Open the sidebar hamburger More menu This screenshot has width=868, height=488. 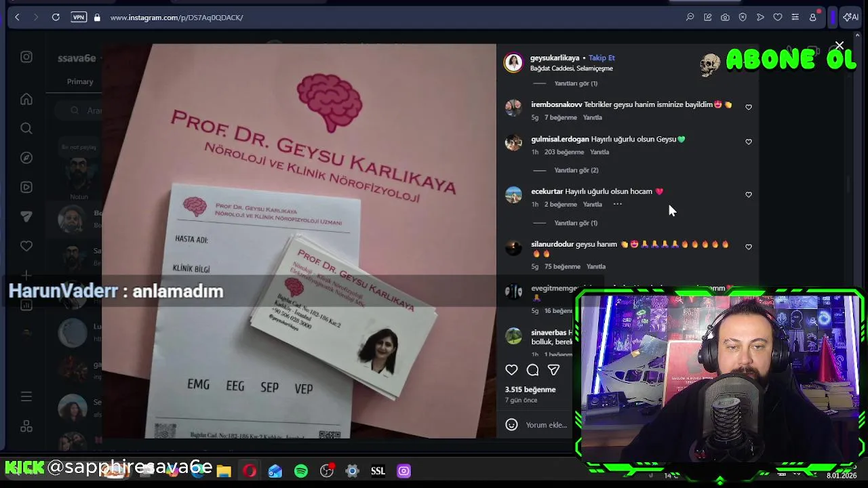click(x=26, y=396)
